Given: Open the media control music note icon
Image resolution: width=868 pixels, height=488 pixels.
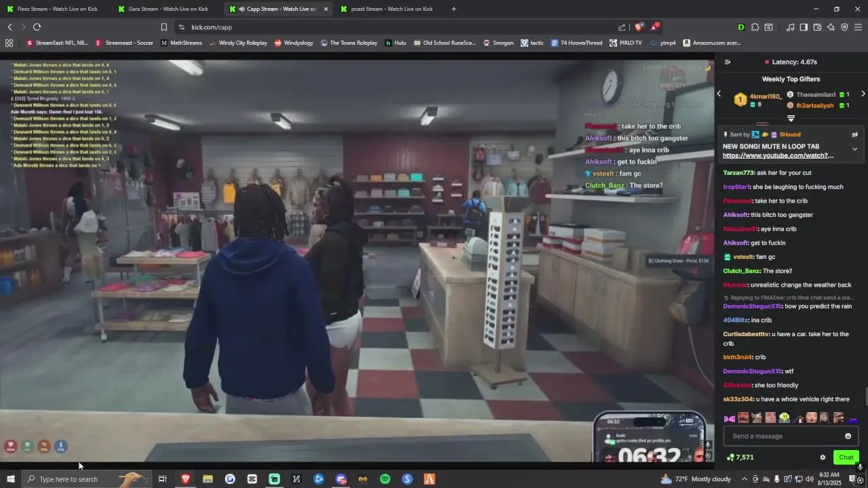Looking at the screenshot, I should coord(790,27).
